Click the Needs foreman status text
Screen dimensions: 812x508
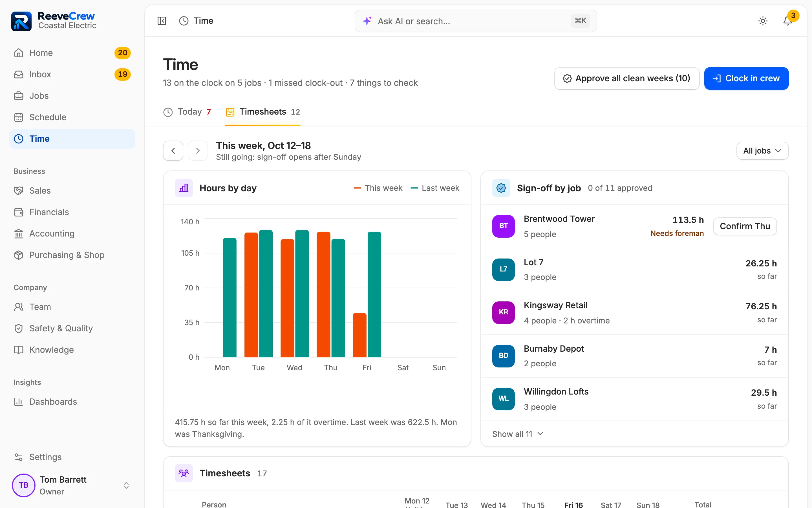(x=677, y=233)
